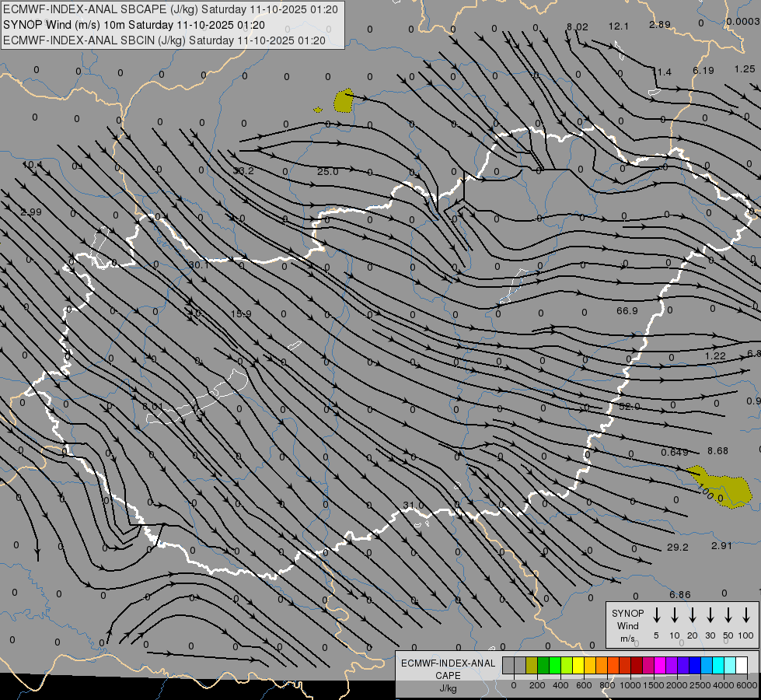Click the CAPE value 8.02
Screen dimensions: 761x700
point(578,27)
